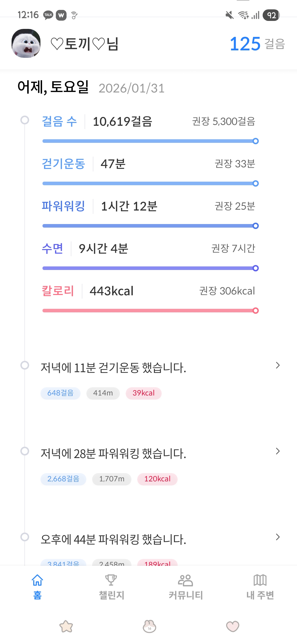Open the Challenge trophy icon
The width and height of the screenshot is (297, 644).
pyautogui.click(x=111, y=580)
